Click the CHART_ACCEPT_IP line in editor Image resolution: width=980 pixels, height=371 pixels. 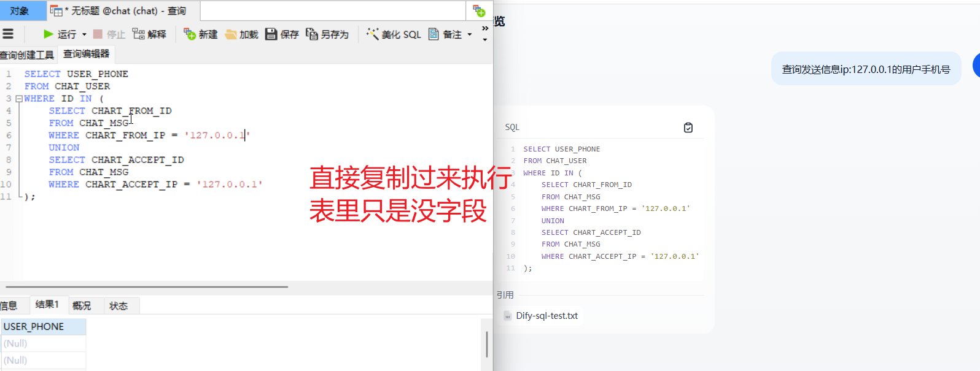155,185
